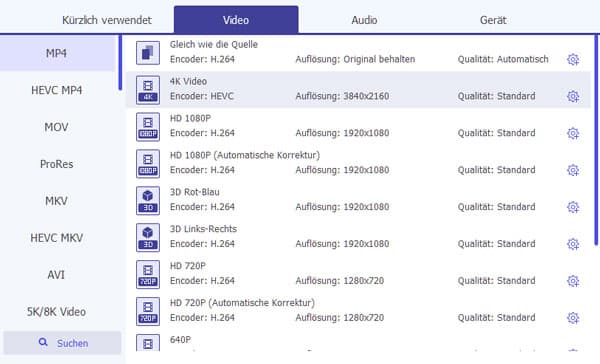Select the 5K/8K Video category
The width and height of the screenshot is (600, 364).
(x=57, y=312)
